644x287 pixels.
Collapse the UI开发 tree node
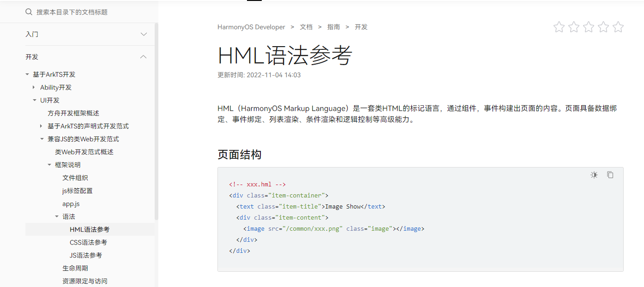tap(34, 100)
